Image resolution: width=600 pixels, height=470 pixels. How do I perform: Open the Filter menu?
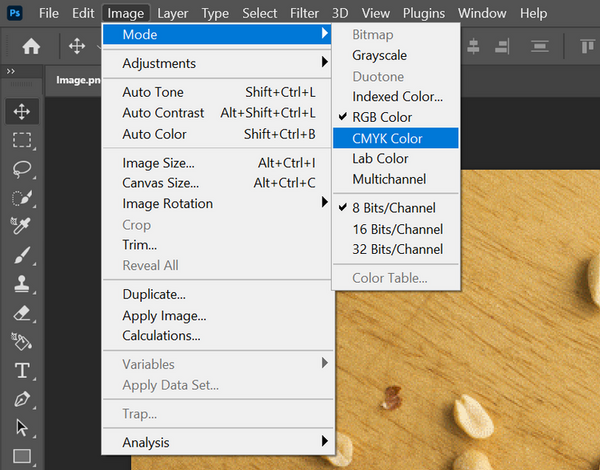tap(304, 13)
